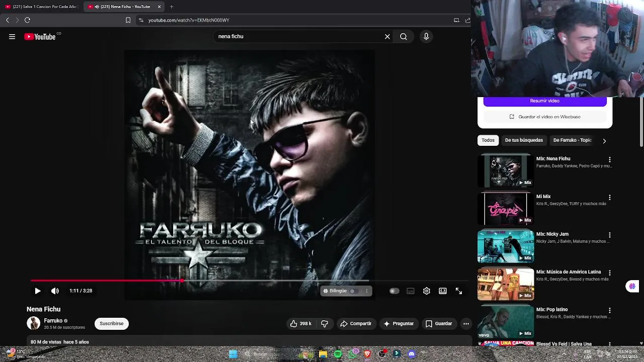Click the youtube.com URL address bar
Viewport: 644px width, 362px height.
pyautogui.click(x=292, y=20)
